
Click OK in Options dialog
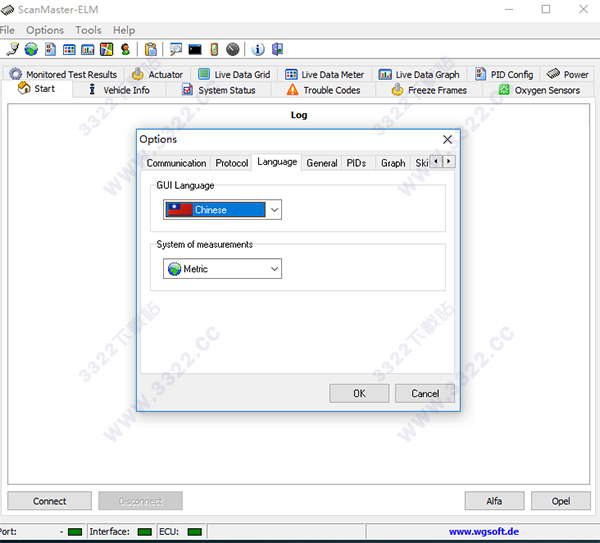point(359,393)
